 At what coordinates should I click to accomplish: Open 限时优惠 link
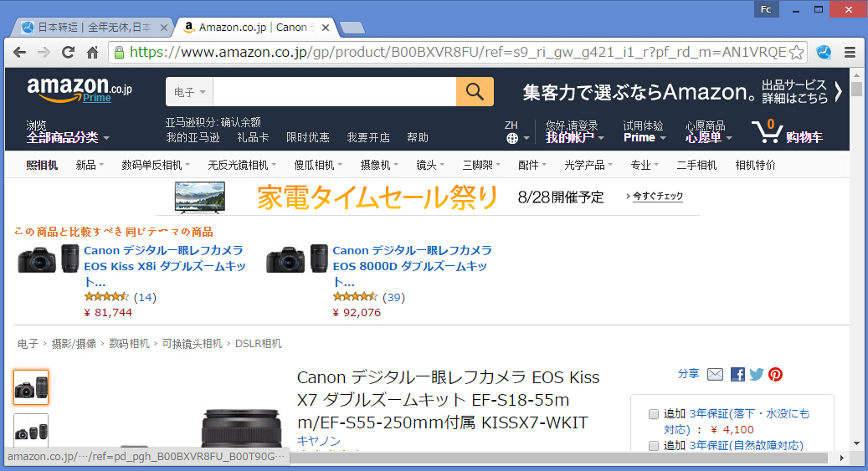pyautogui.click(x=308, y=138)
